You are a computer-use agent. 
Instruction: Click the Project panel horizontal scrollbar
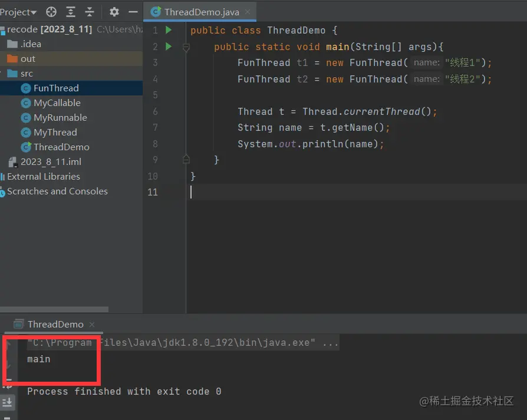click(54, 309)
